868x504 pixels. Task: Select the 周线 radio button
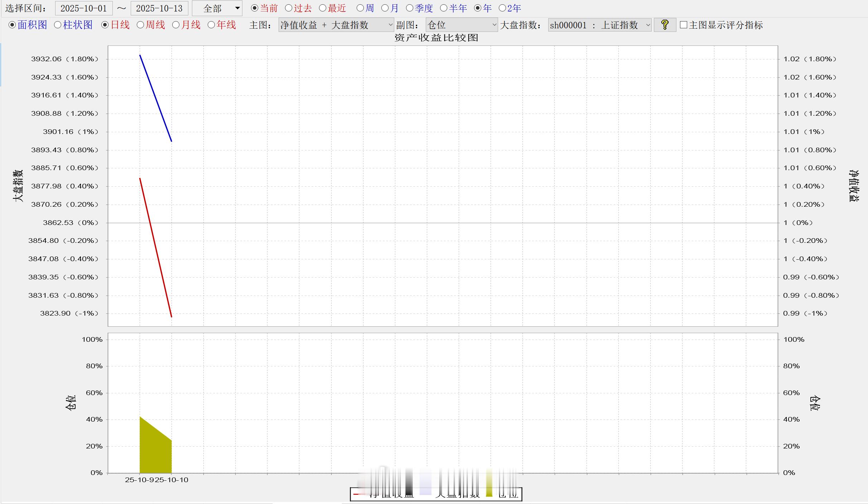(x=140, y=25)
